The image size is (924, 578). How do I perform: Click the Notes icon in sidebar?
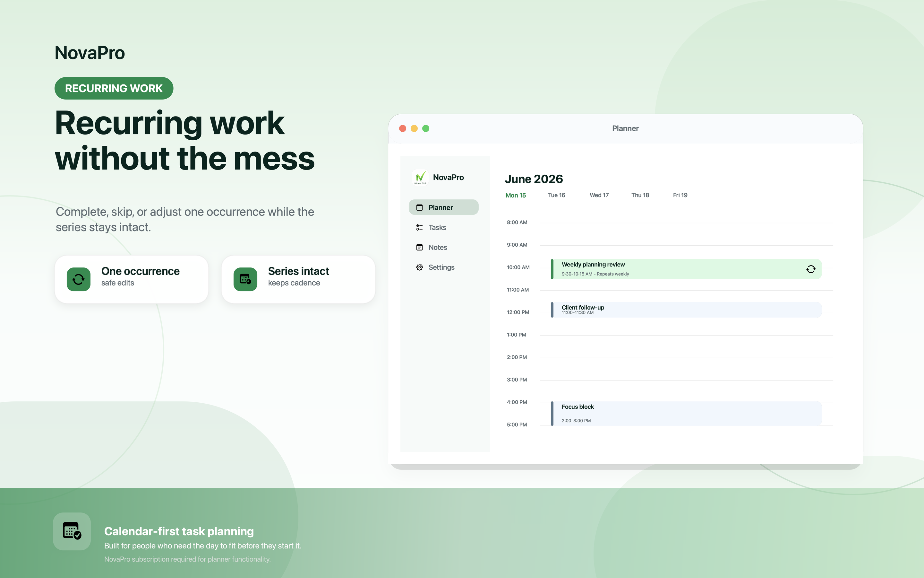coord(419,247)
